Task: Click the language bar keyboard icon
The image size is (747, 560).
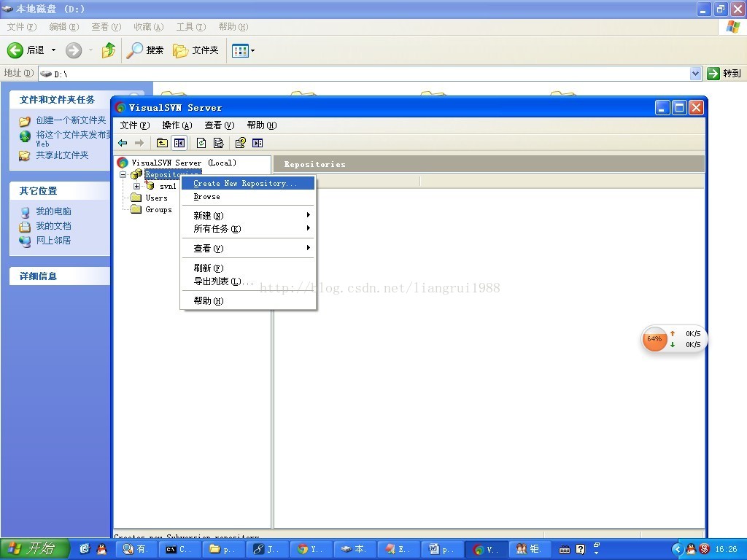Action: click(x=565, y=550)
